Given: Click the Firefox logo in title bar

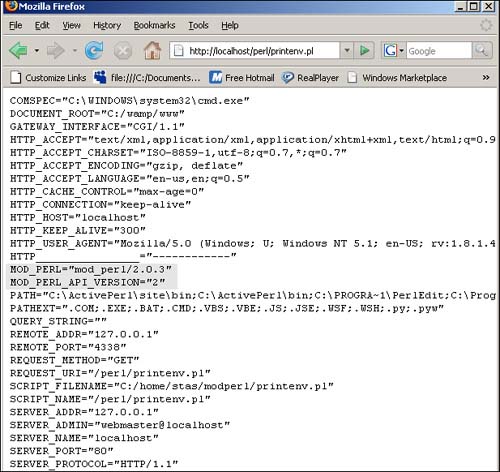Looking at the screenshot, I should 11,6.
